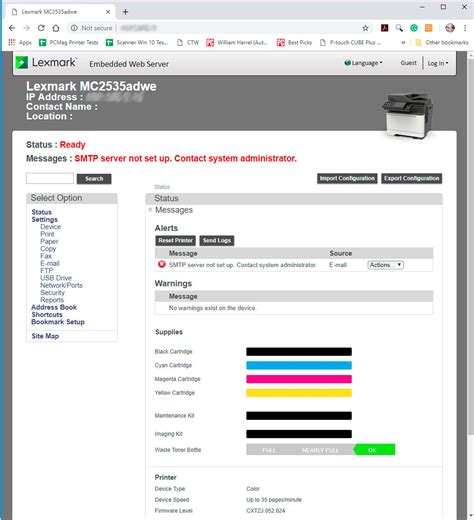Open the Address Book link

click(x=54, y=307)
